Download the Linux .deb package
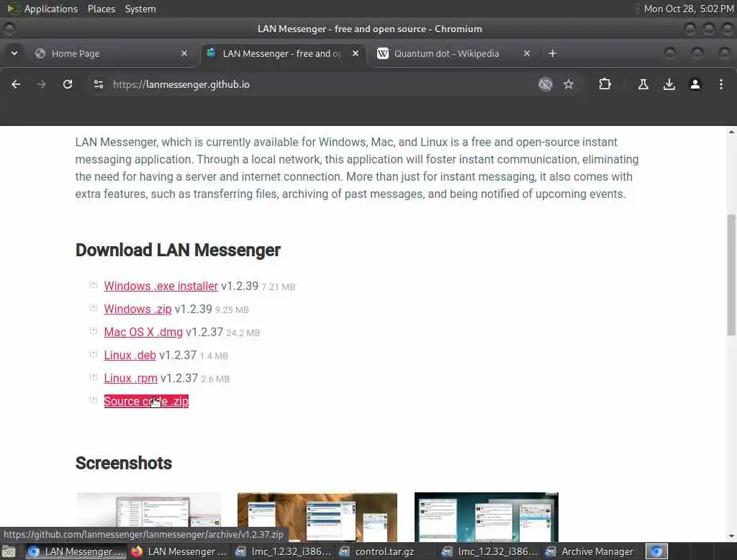 click(x=130, y=355)
